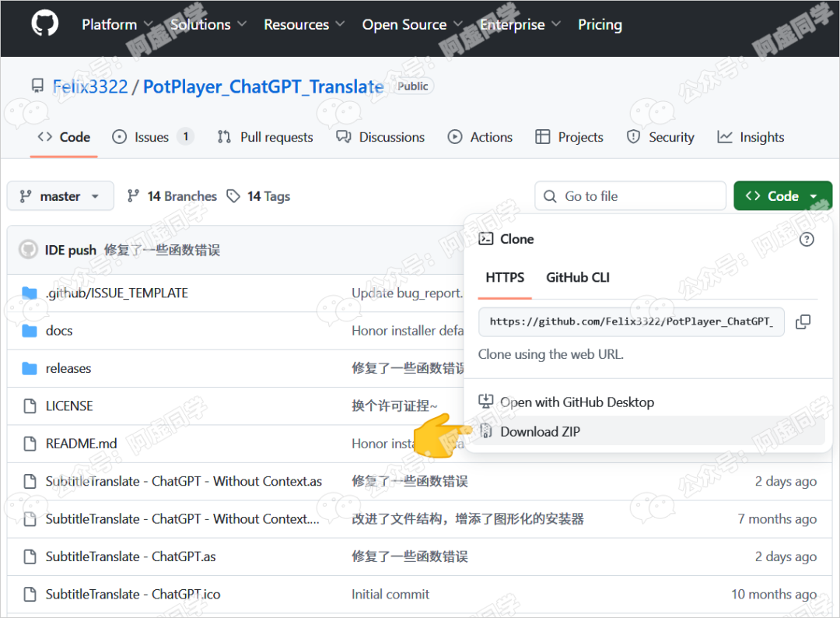Copy the clone URL to clipboard

803,321
